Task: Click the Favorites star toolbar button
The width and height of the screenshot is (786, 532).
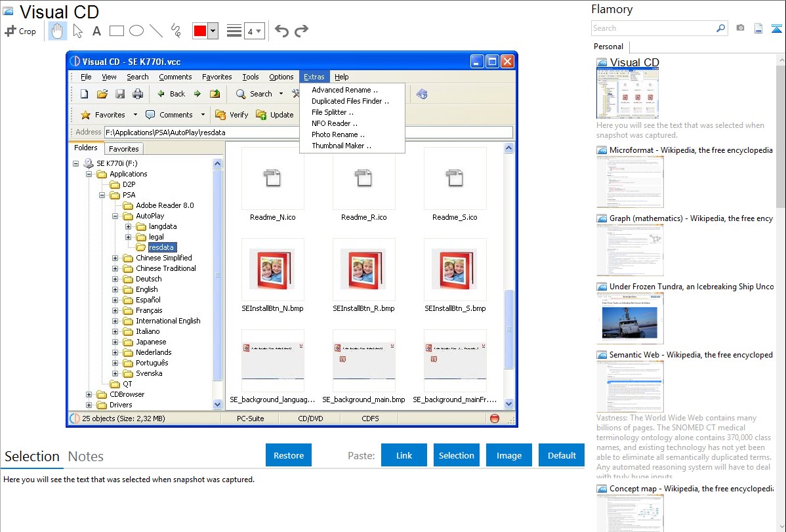Action: 103,115
